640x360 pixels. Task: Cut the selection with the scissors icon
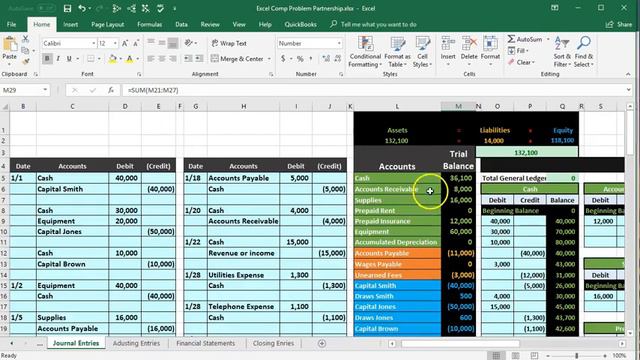(x=25, y=39)
